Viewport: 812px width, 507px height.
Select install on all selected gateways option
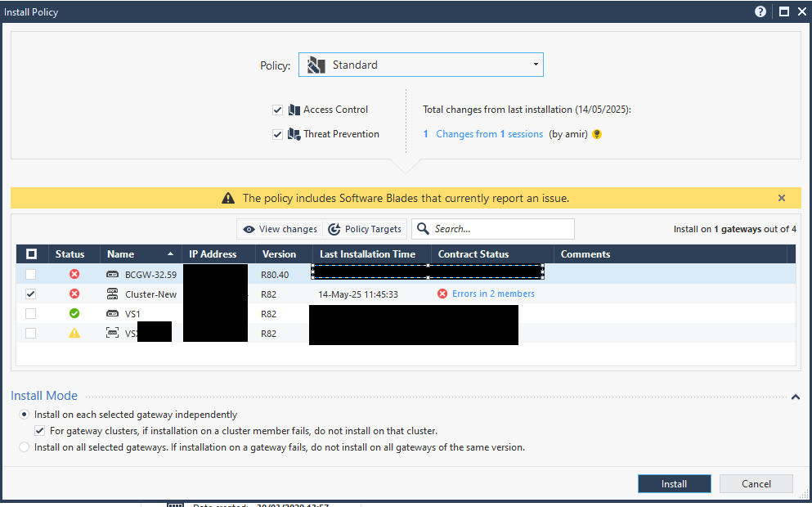point(25,447)
